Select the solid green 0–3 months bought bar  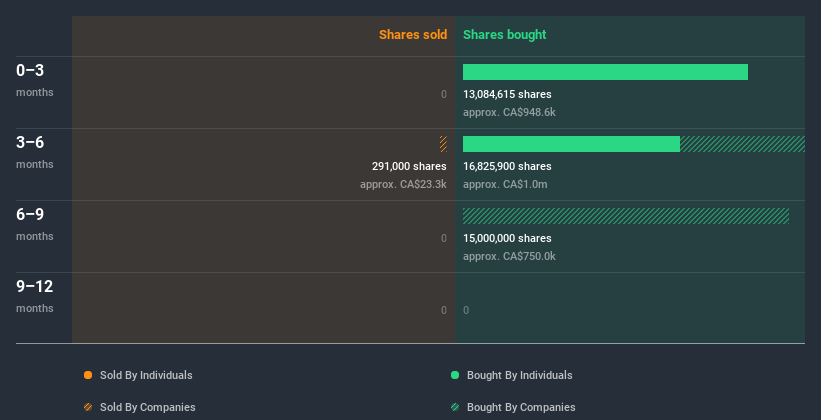605,72
